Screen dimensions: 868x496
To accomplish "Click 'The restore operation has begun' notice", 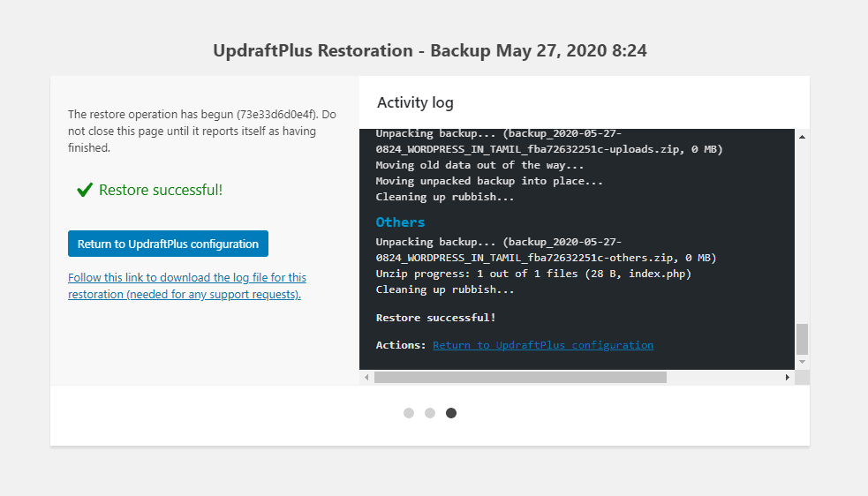I will tap(202, 132).
